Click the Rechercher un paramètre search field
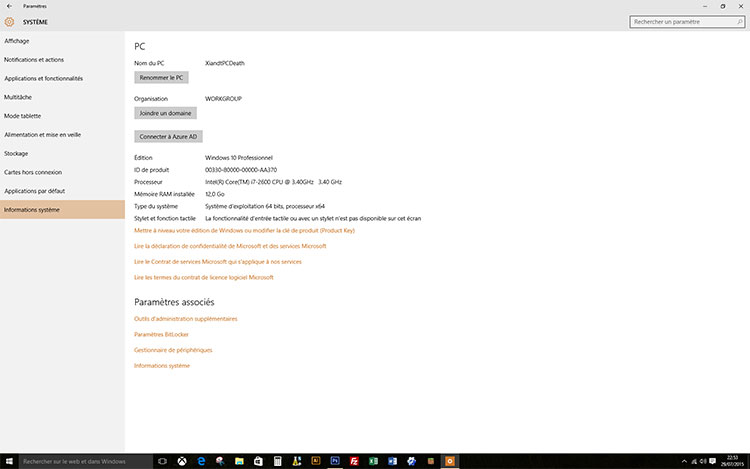750x469 pixels. (x=687, y=22)
